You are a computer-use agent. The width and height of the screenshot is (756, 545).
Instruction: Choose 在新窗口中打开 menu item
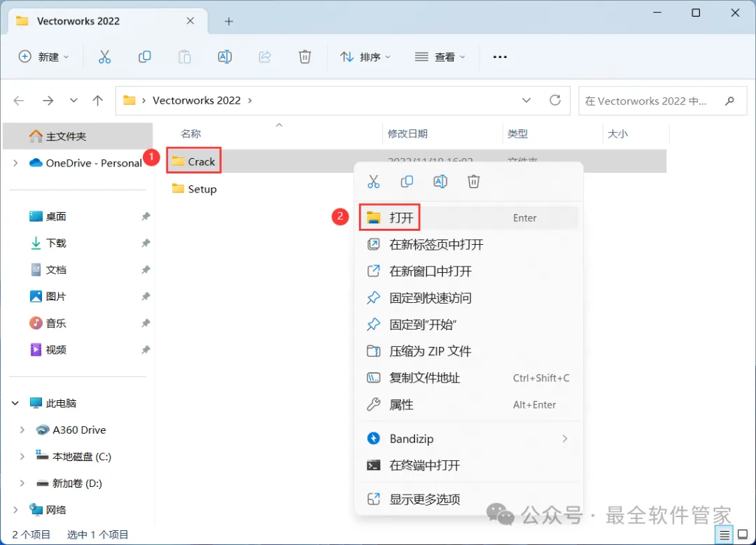click(x=468, y=271)
